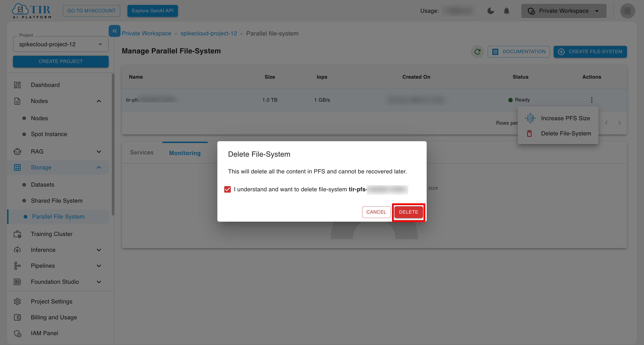This screenshot has width=644, height=345.
Task: Open the notifications bell
Action: (x=506, y=11)
